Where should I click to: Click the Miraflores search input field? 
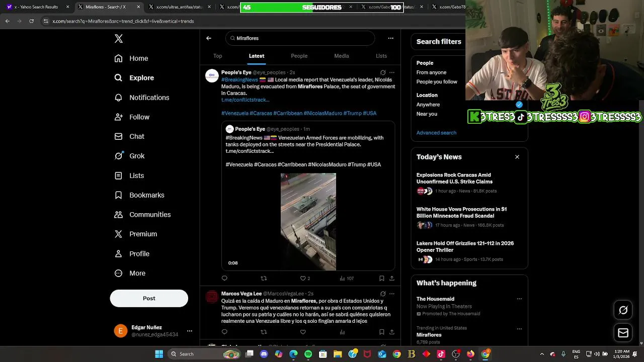pyautogui.click(x=300, y=38)
